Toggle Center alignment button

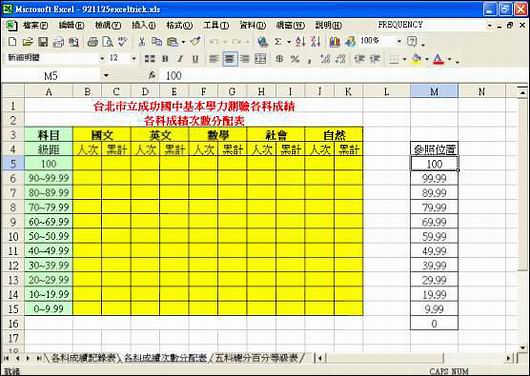tap(230, 59)
